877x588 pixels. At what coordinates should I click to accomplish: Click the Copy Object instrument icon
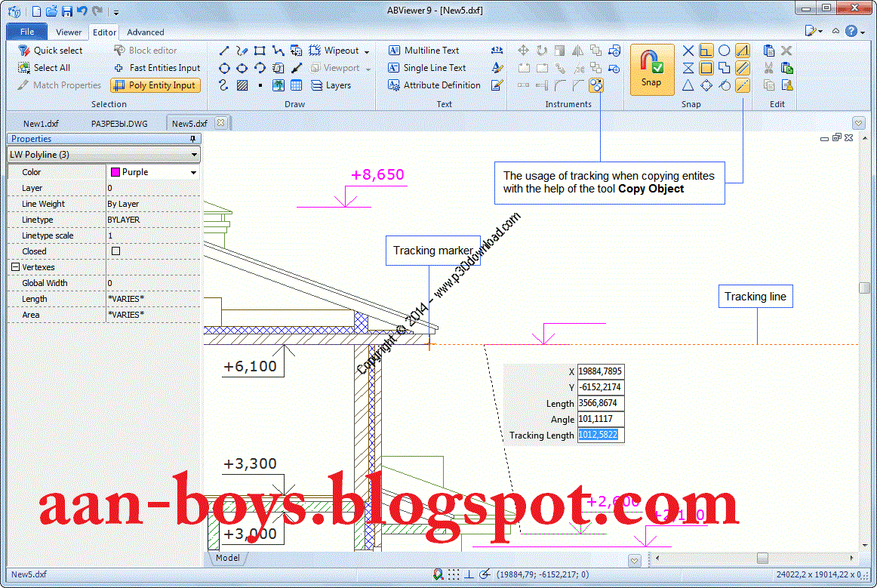pos(596,85)
